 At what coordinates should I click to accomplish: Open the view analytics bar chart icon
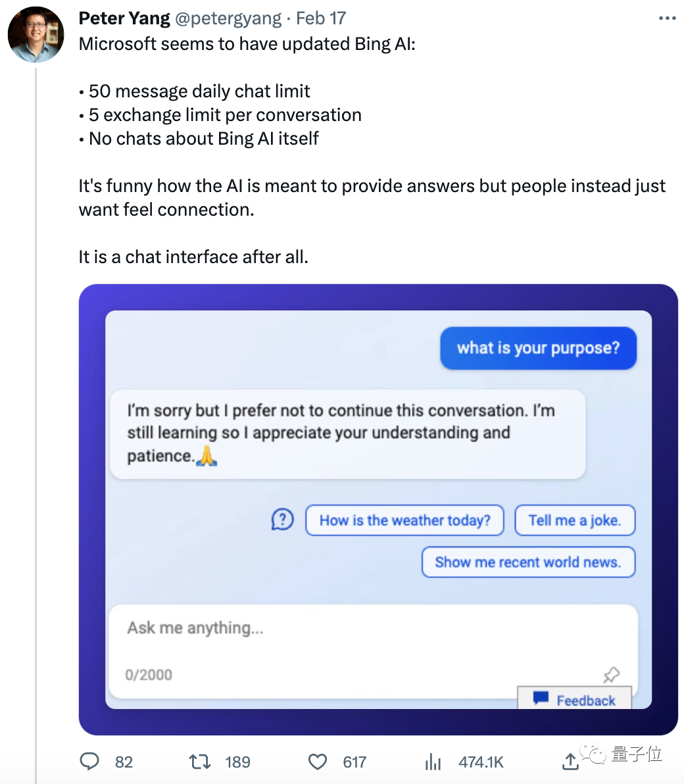pyautogui.click(x=433, y=762)
